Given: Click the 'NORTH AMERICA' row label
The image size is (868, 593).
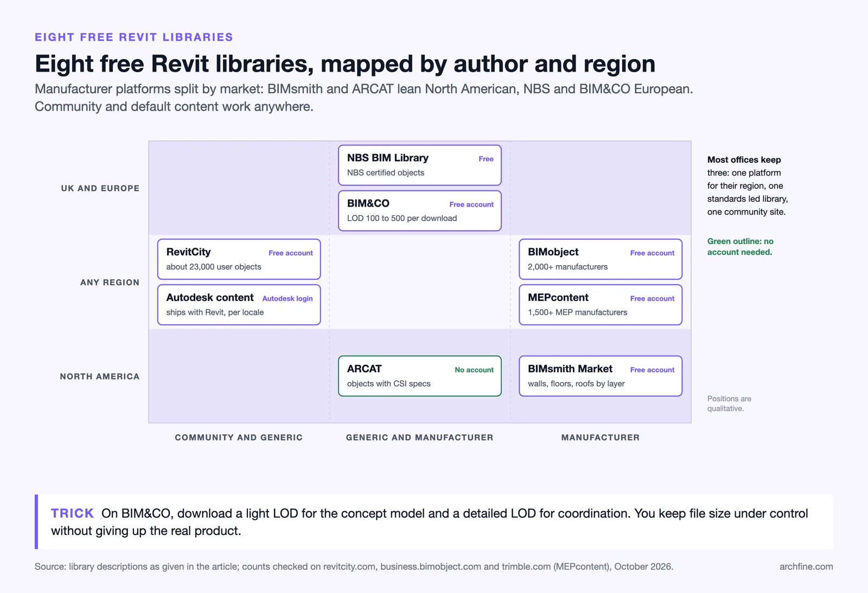Looking at the screenshot, I should coord(100,376).
